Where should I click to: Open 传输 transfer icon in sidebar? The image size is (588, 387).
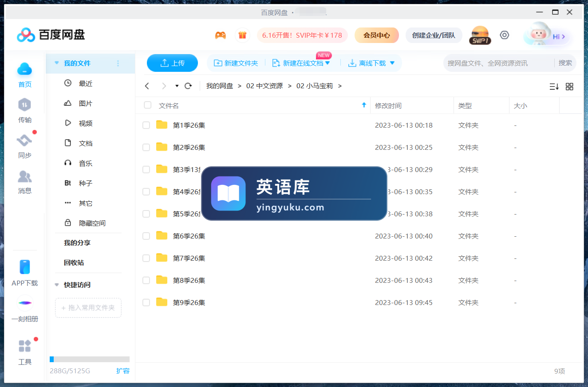click(x=25, y=105)
